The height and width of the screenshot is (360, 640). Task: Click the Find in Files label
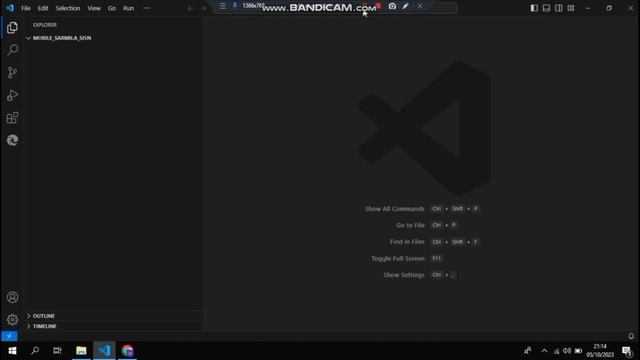407,242
